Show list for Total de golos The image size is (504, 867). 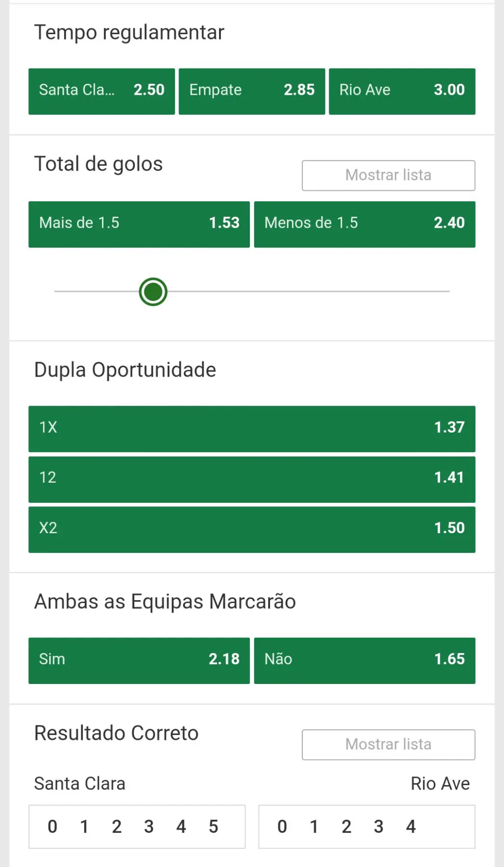388,175
